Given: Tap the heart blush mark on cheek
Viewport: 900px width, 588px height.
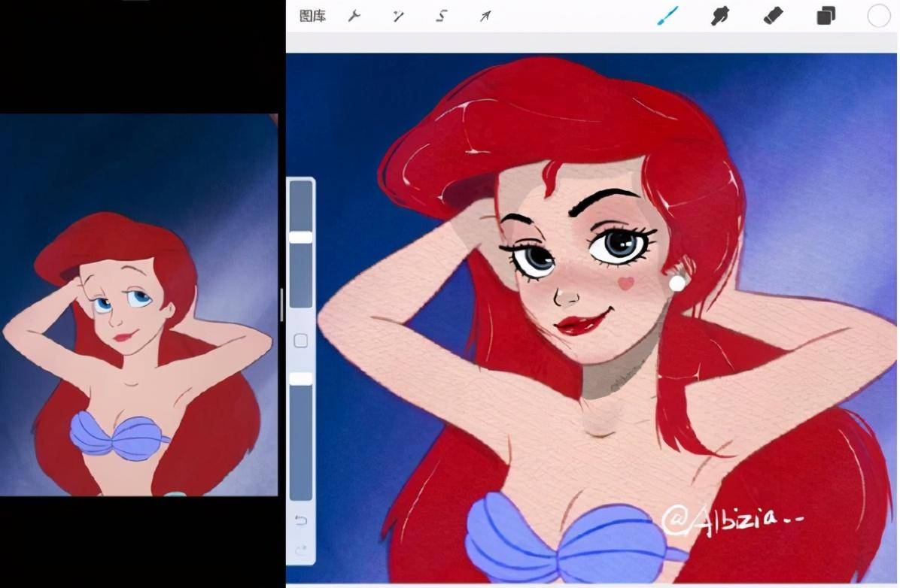Looking at the screenshot, I should pyautogui.click(x=625, y=283).
